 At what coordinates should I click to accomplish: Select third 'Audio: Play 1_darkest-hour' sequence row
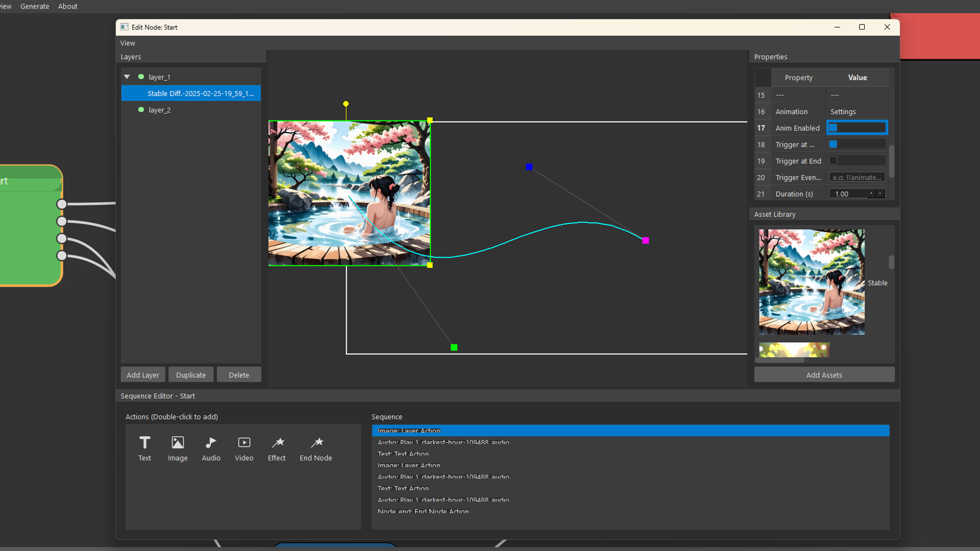630,500
